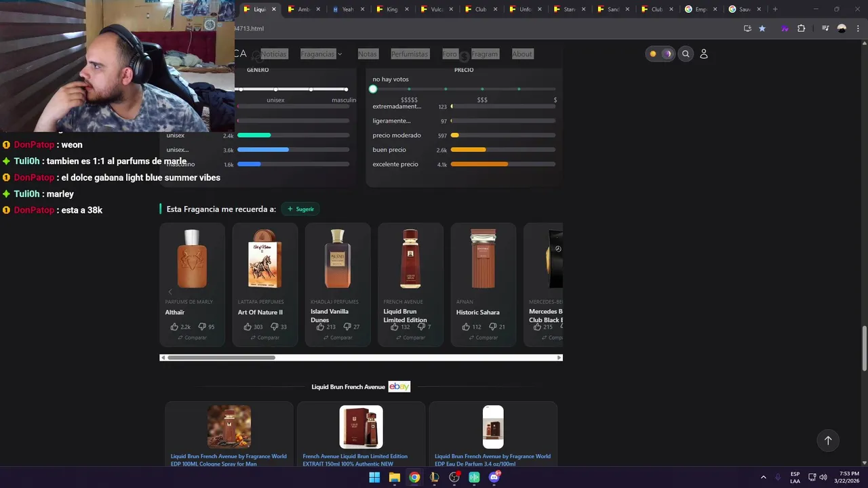
Task: Click the buen precio vote bar
Action: (x=502, y=150)
